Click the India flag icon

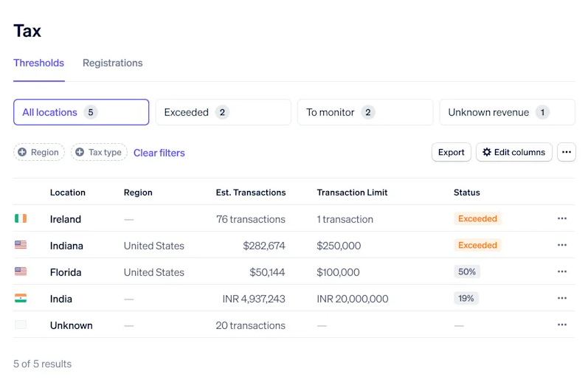[21, 298]
